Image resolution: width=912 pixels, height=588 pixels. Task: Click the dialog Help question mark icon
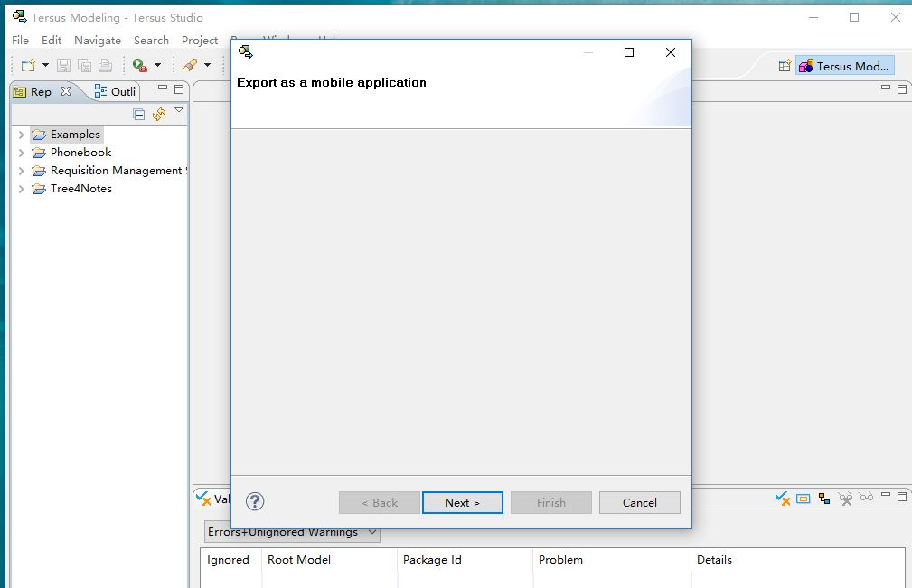click(x=255, y=502)
